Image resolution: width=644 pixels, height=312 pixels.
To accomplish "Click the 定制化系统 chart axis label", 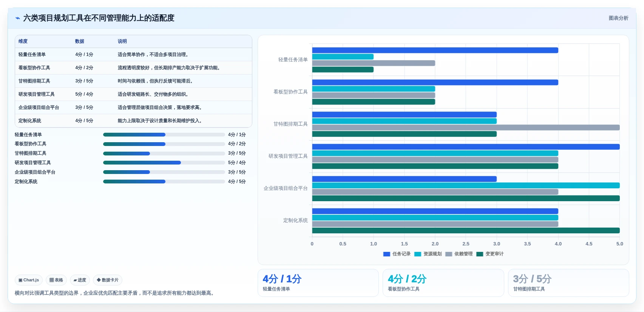I will (295, 220).
